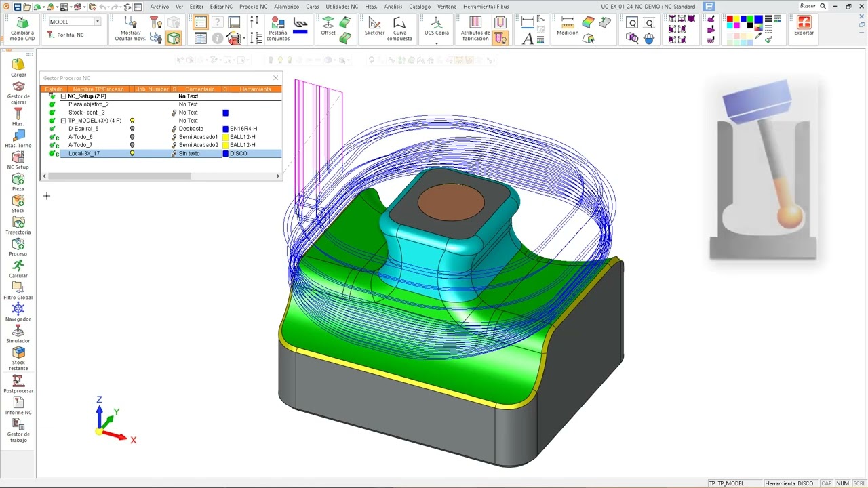
Task: Toggle the highlighted process manager panel button
Action: point(200,22)
